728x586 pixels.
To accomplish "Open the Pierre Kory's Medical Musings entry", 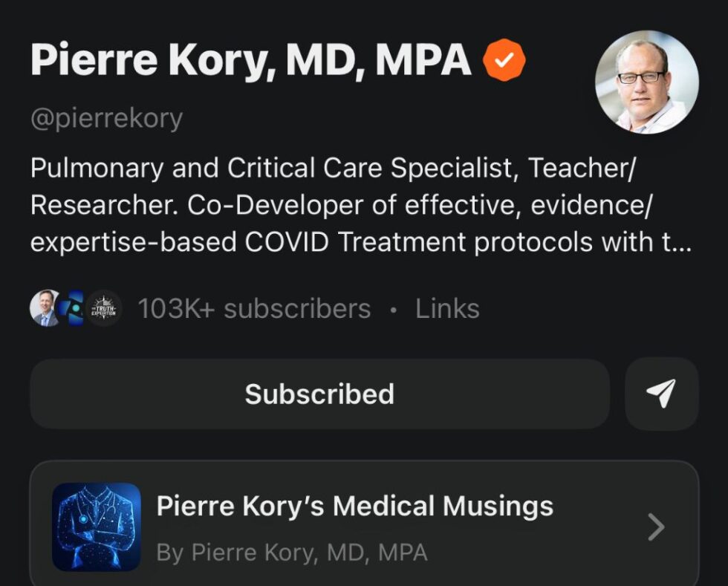I will tap(353, 506).
